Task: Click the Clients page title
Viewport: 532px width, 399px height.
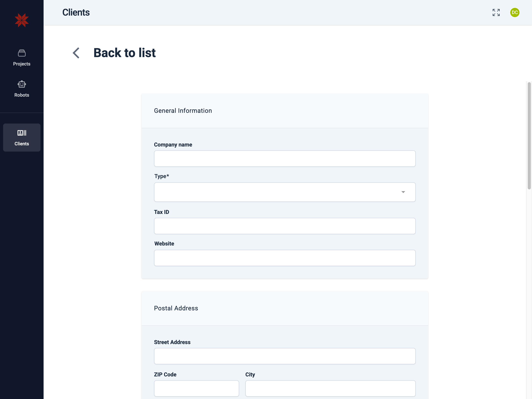Action: point(76,12)
